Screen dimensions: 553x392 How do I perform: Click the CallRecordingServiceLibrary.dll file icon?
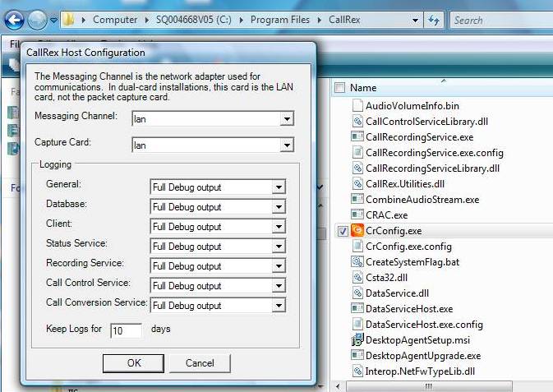(x=357, y=168)
